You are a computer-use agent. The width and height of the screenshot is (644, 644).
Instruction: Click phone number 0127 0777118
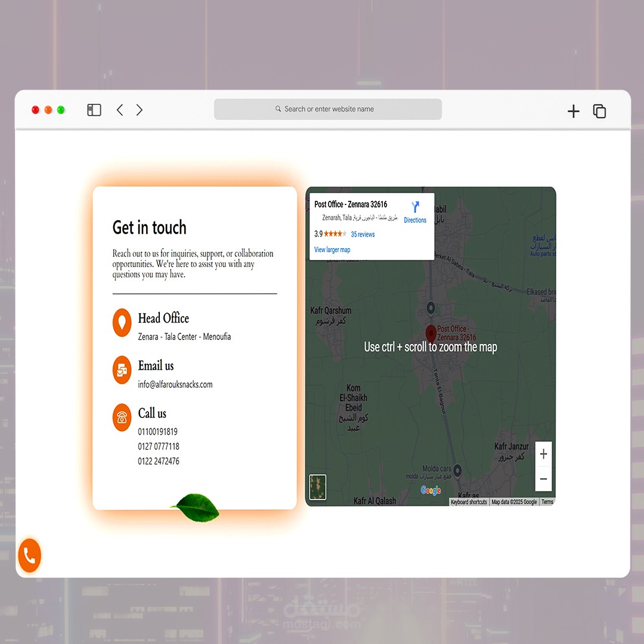[159, 446]
